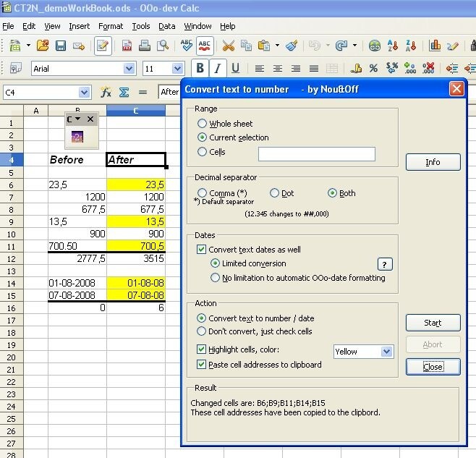Open the Tools menu
The image size is (476, 458).
141,27
